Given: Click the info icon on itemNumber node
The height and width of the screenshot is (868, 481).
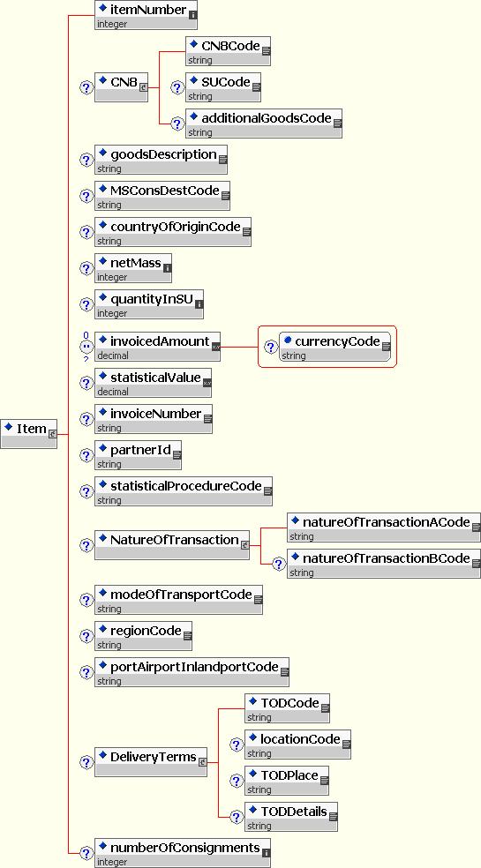Looking at the screenshot, I should (193, 15).
